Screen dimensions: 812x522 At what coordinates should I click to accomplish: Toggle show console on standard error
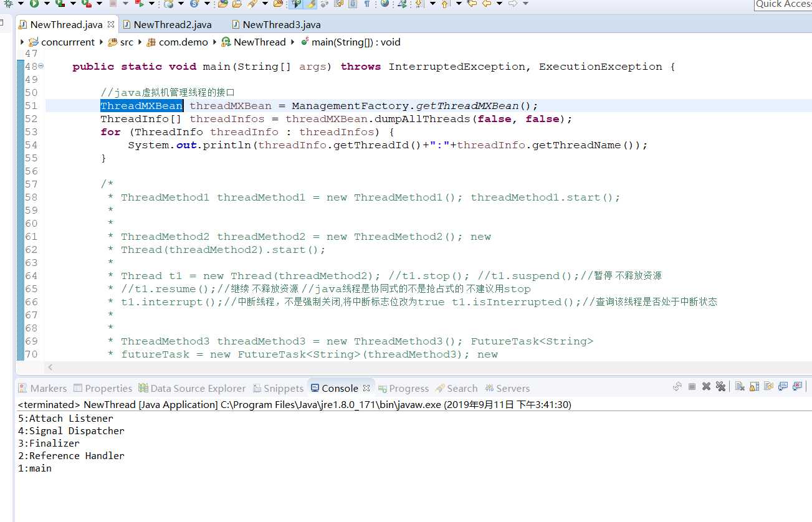(x=798, y=386)
